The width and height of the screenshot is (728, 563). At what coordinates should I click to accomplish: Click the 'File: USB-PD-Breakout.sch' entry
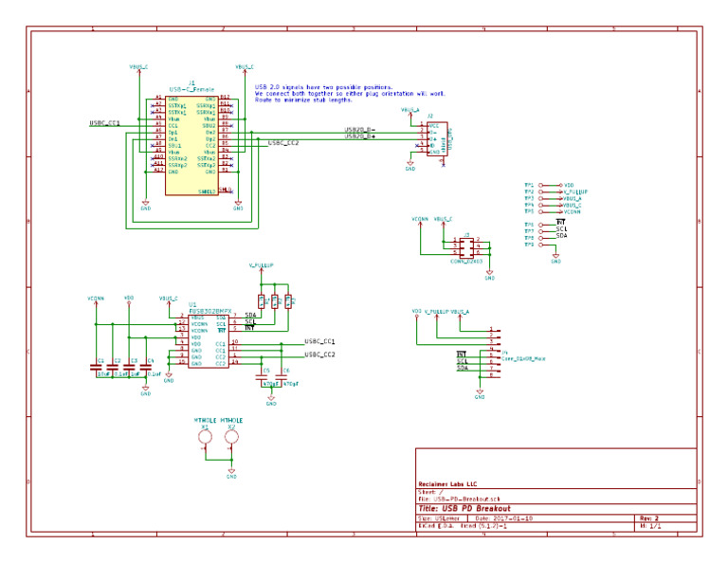point(459,499)
